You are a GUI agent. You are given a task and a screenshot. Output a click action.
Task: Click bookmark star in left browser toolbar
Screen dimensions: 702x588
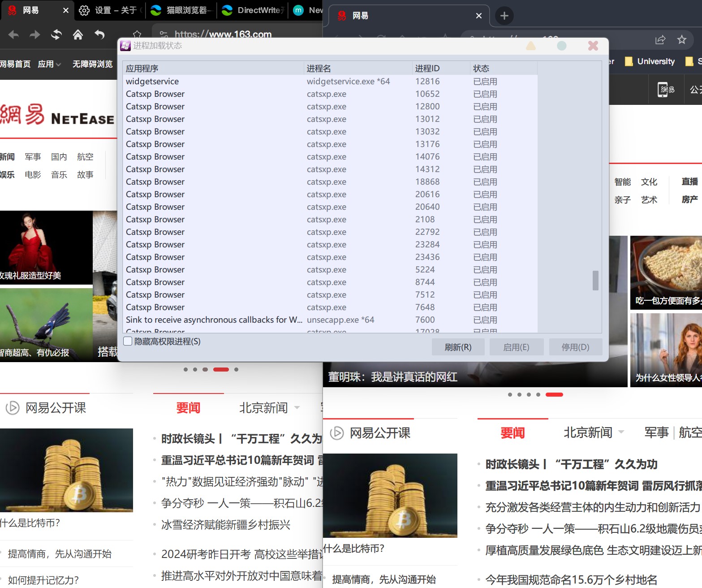coord(137,35)
